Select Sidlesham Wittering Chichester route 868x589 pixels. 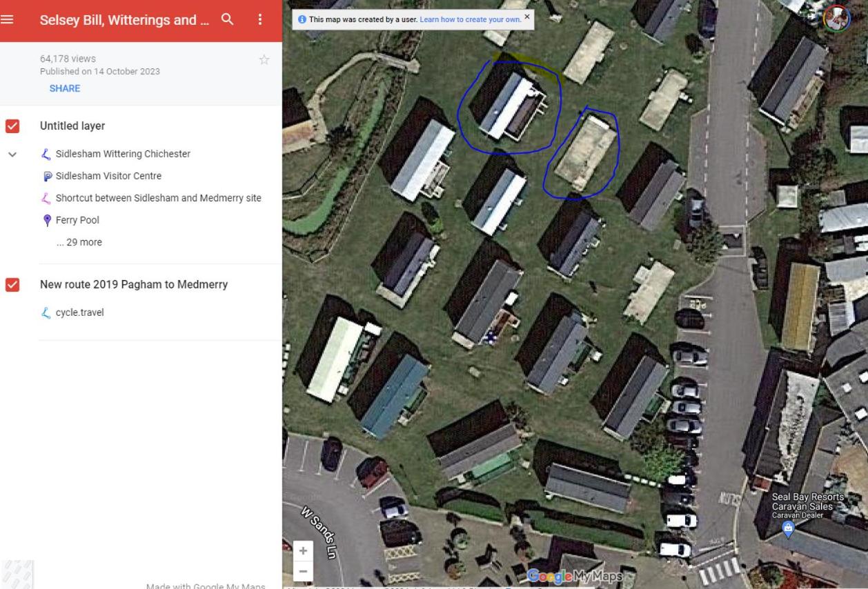[x=123, y=154]
